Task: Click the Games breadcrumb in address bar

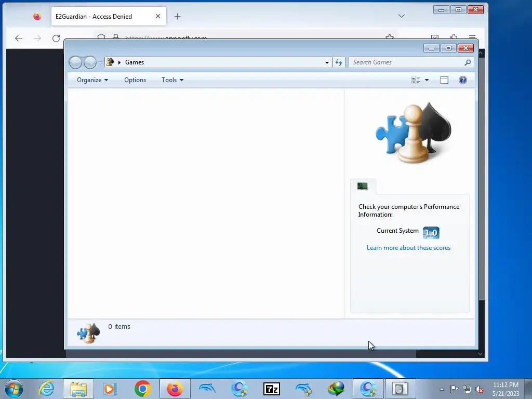Action: coord(135,62)
